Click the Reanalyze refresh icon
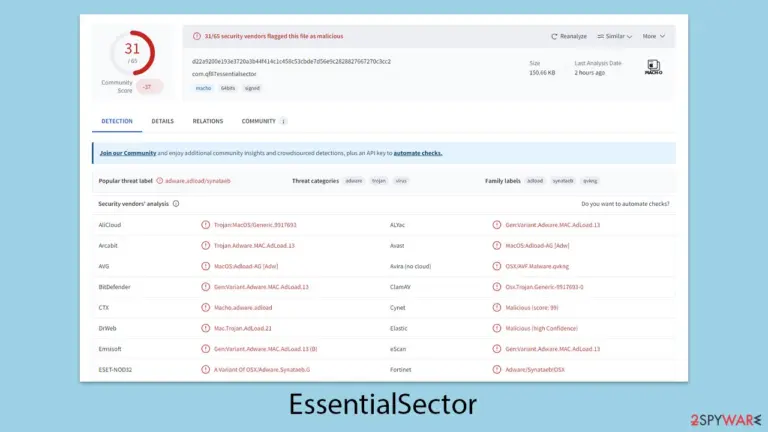The image size is (768, 432). pyautogui.click(x=554, y=36)
